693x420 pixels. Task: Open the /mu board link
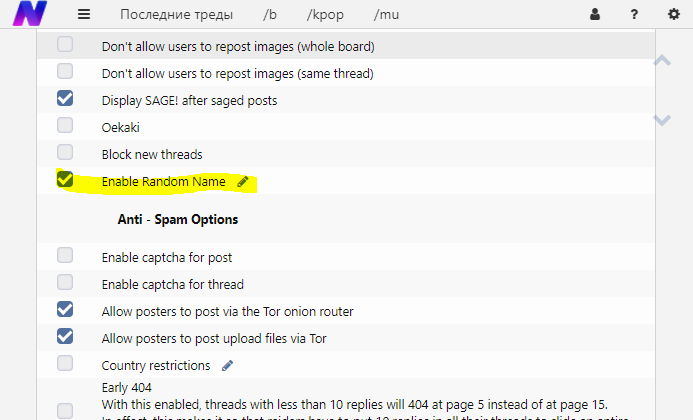[385, 15]
